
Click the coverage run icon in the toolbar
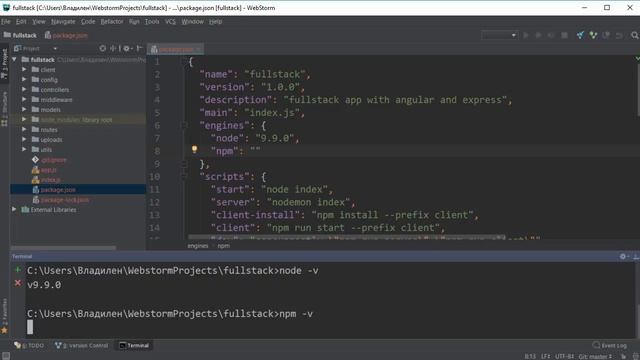pyautogui.click(x=551, y=36)
